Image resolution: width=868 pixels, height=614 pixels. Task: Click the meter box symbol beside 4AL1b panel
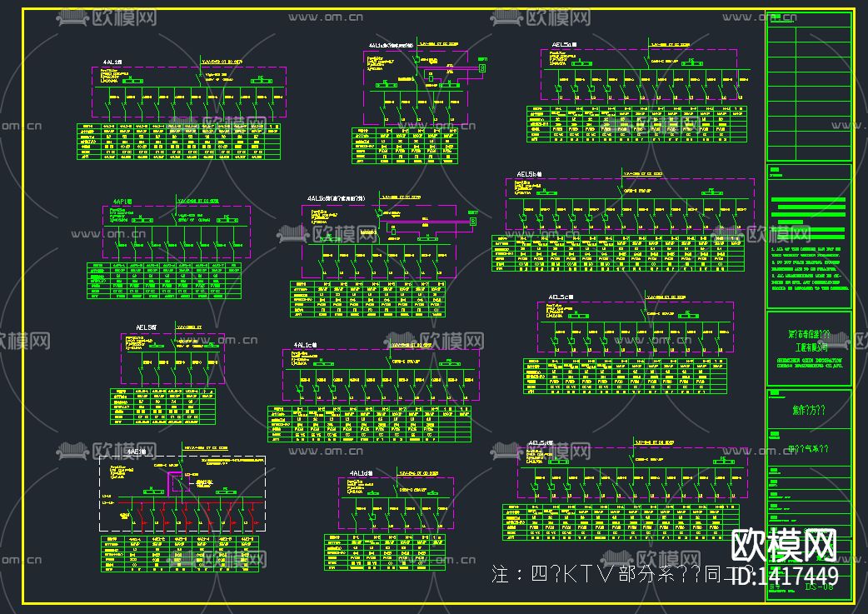click(x=473, y=221)
